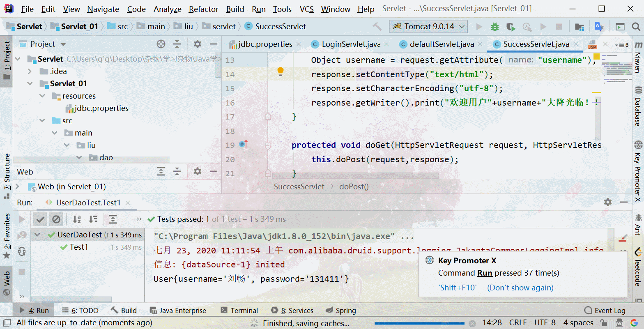Click the Run panel tree horizontal scrollbar
The image size is (644, 329).
click(71, 299)
